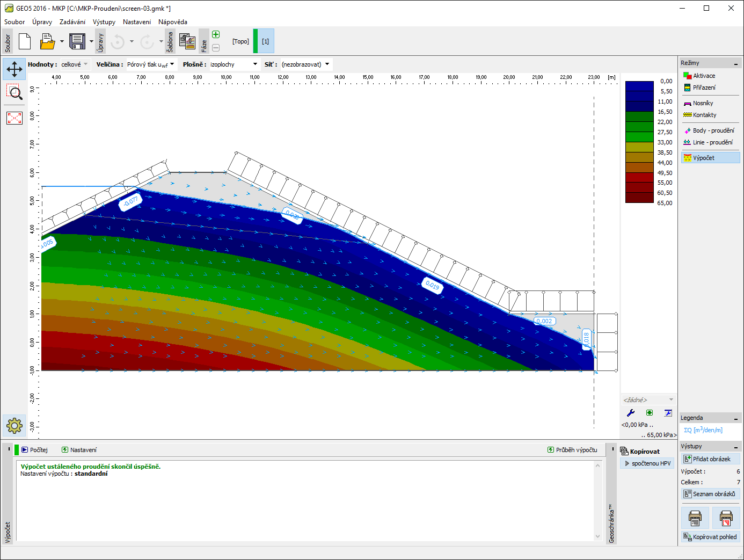Click the output log scrollbar down arrow

point(597,536)
